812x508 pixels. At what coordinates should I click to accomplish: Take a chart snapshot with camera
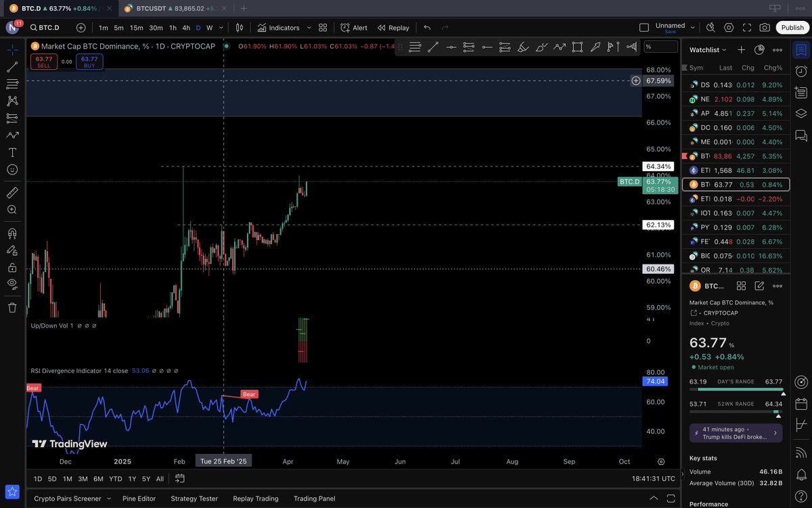(765, 28)
